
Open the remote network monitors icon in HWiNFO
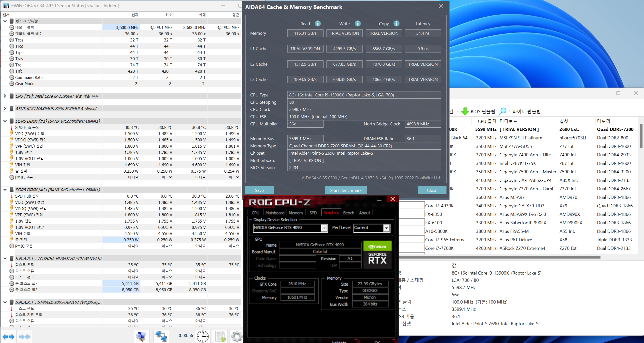click(161, 336)
